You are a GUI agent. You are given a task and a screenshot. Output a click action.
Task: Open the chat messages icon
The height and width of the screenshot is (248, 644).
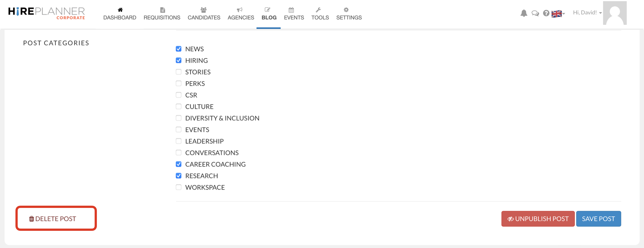tap(535, 13)
